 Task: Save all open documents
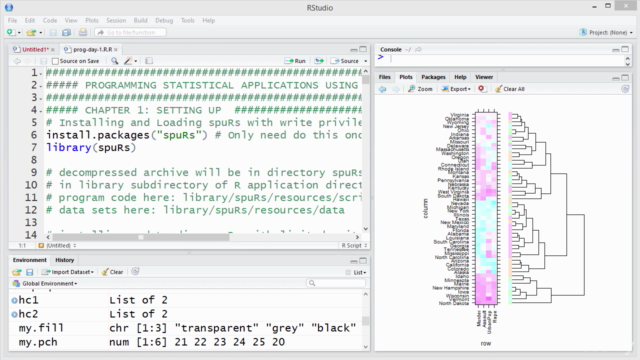pyautogui.click(x=67, y=32)
